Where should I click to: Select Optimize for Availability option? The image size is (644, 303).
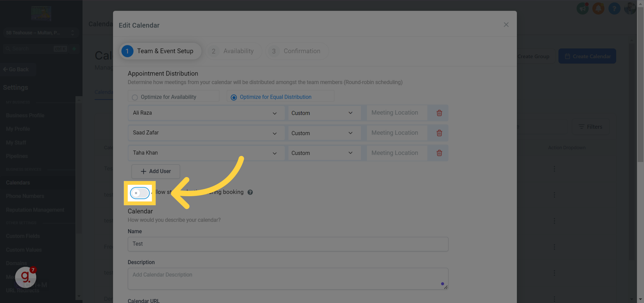[173, 97]
